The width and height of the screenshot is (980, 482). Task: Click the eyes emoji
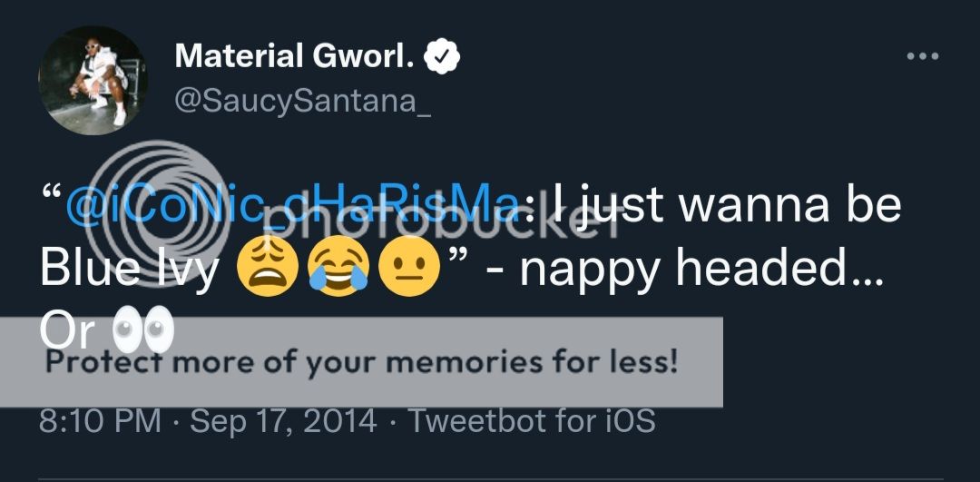point(143,332)
